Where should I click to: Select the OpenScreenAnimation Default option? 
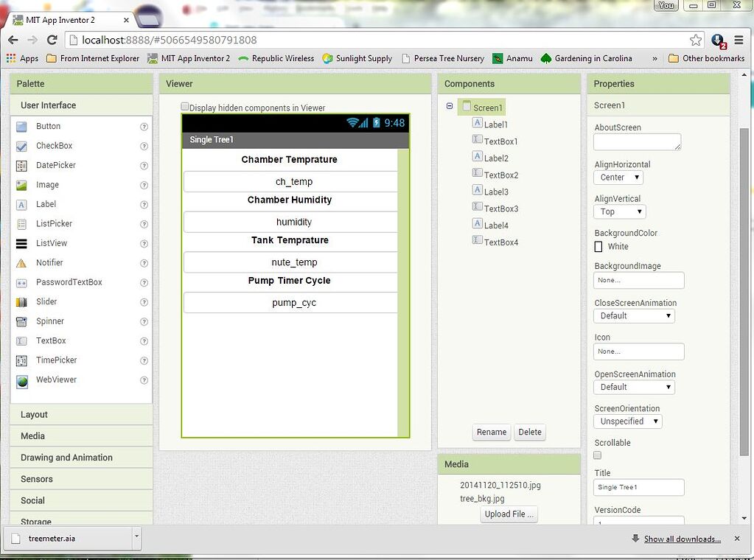634,386
